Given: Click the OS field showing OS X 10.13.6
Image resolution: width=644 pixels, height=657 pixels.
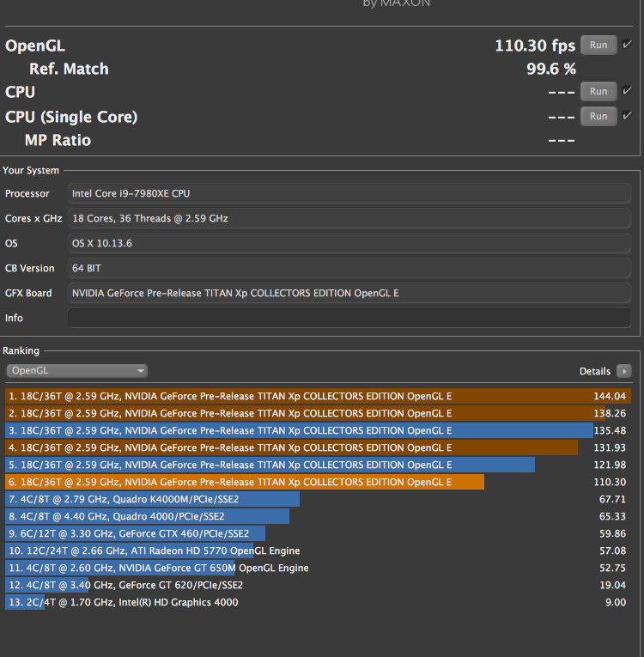Looking at the screenshot, I should click(349, 243).
